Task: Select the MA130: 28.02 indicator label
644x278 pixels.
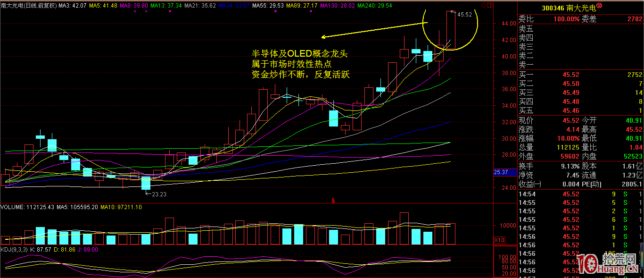Action: [337, 5]
